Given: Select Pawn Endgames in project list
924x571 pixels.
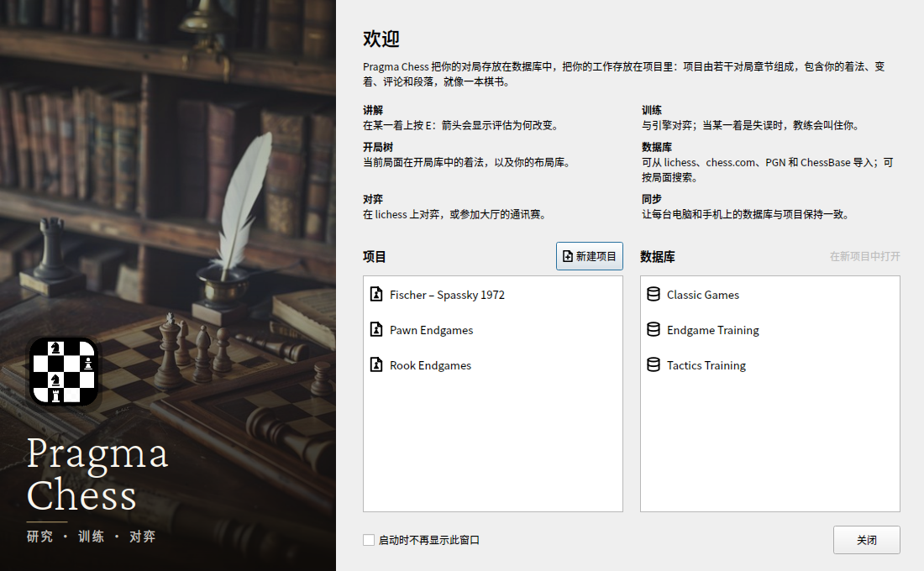Looking at the screenshot, I should (492, 330).
